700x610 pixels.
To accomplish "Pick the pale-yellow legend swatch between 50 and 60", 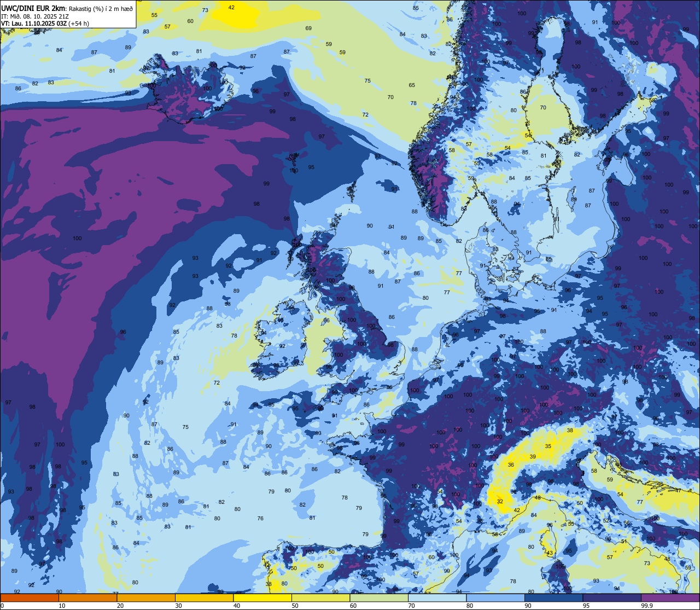I will 320,597.
